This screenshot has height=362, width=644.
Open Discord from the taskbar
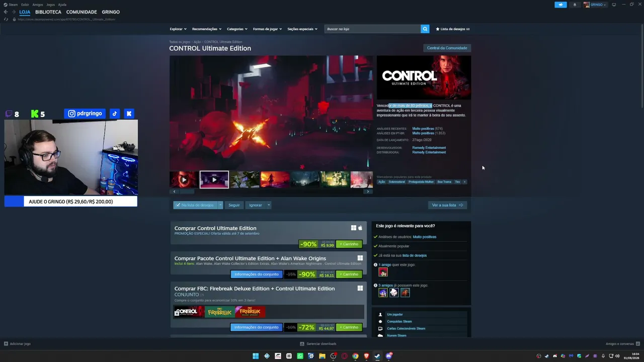click(388, 356)
